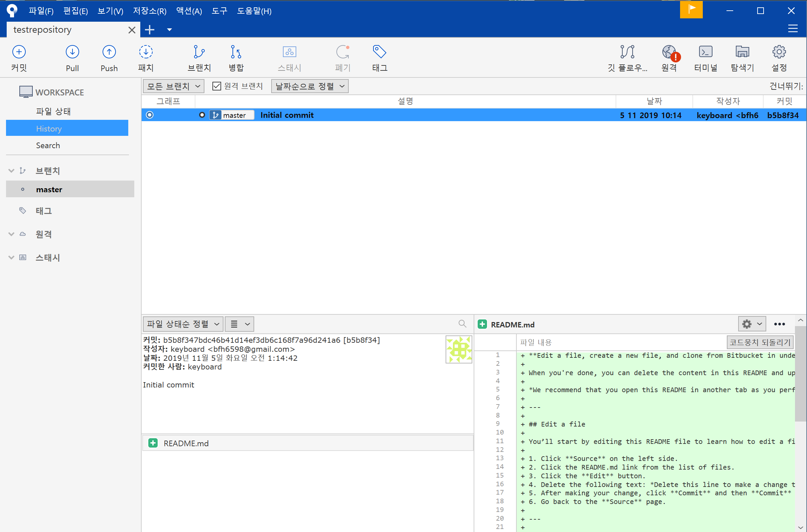Click the reverse hunk (코드뭉치 되돌리기) button

click(760, 342)
